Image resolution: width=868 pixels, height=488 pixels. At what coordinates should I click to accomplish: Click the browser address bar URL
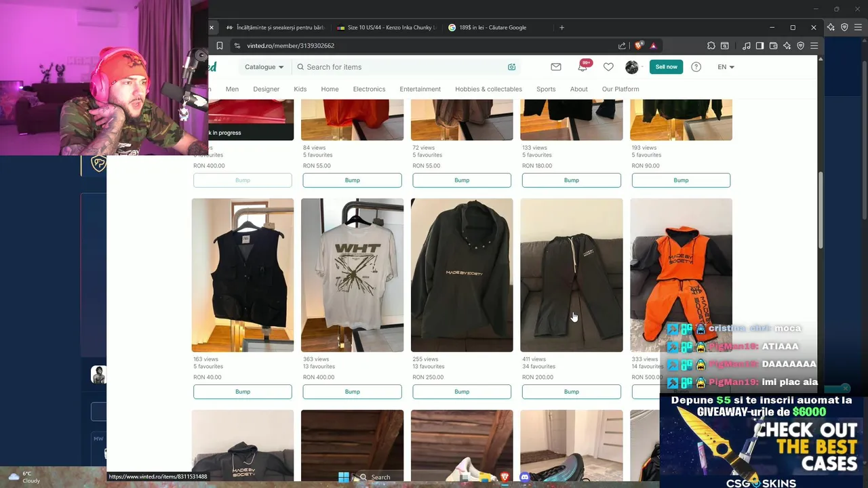[x=291, y=45]
